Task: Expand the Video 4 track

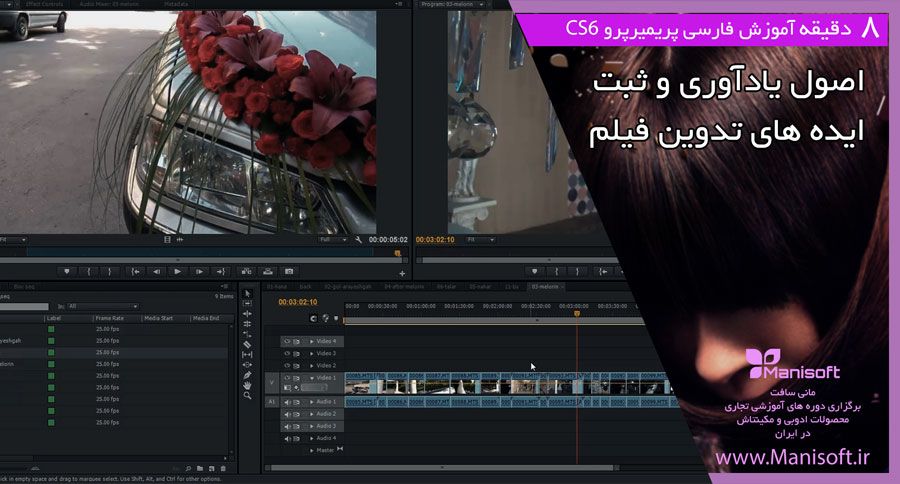Action: [x=312, y=341]
